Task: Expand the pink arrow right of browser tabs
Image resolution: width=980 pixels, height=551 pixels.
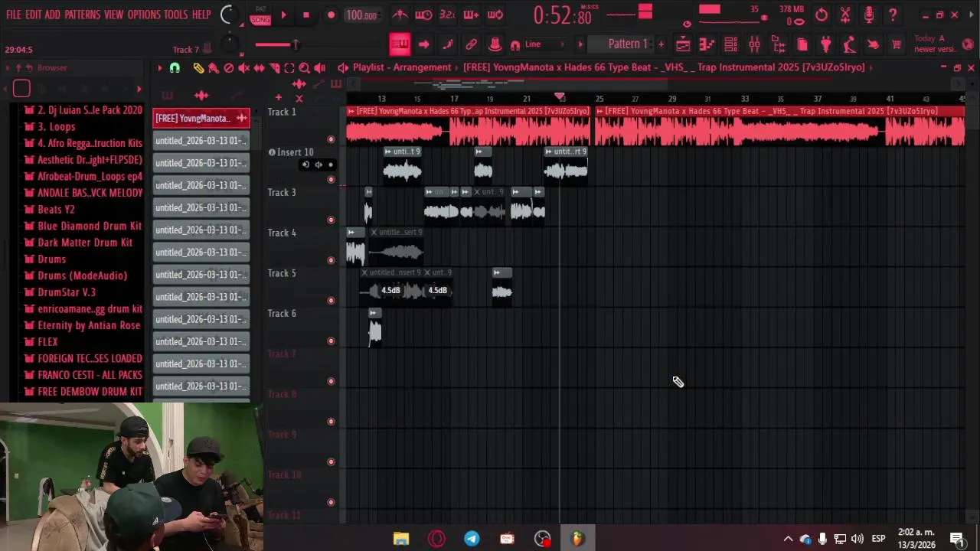Action: tap(139, 89)
